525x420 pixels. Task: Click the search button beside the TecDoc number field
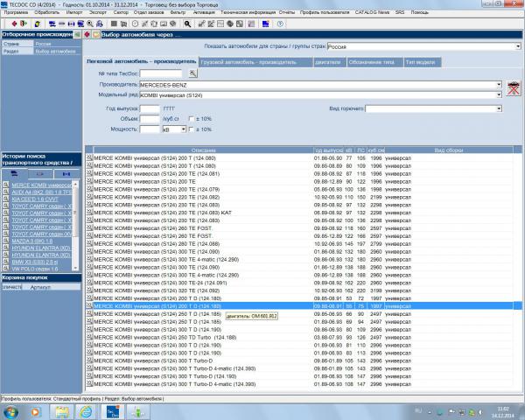(x=192, y=73)
